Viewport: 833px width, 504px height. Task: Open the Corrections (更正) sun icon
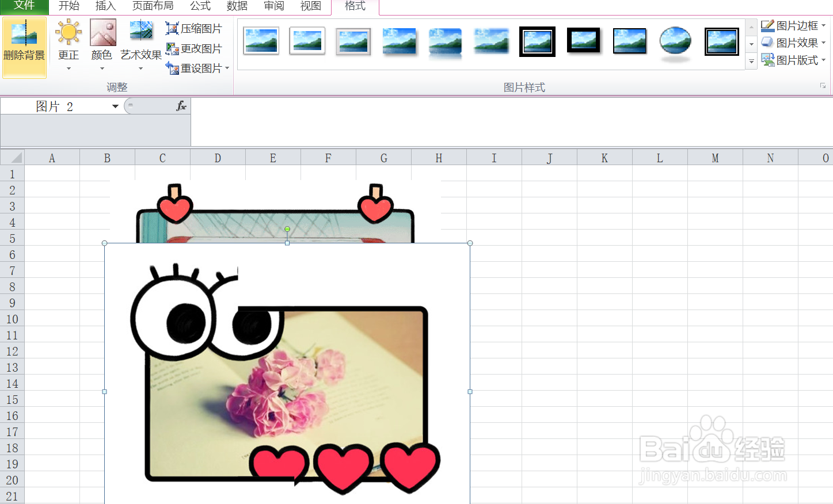(x=69, y=32)
